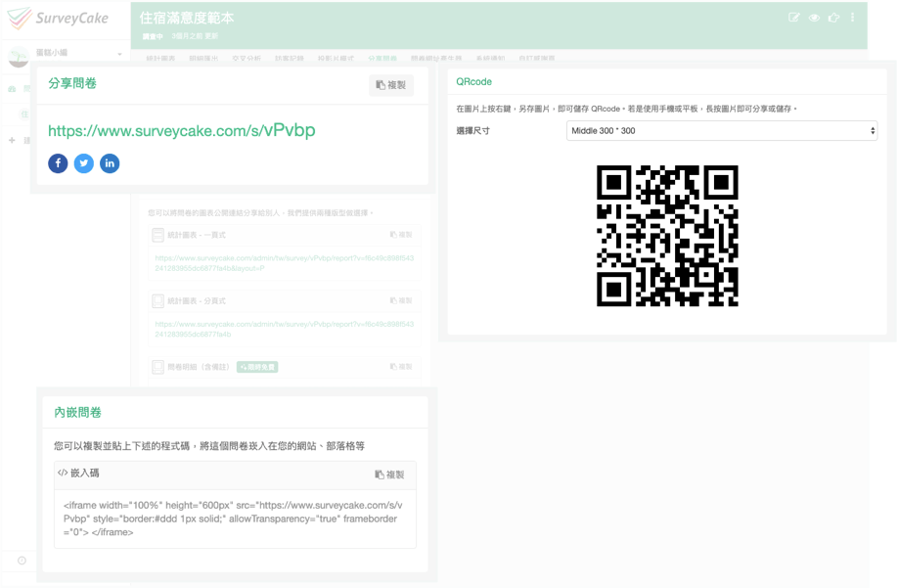Image resolution: width=897 pixels, height=588 pixels.
Task: Preview survey with the eye icon
Action: [814, 18]
